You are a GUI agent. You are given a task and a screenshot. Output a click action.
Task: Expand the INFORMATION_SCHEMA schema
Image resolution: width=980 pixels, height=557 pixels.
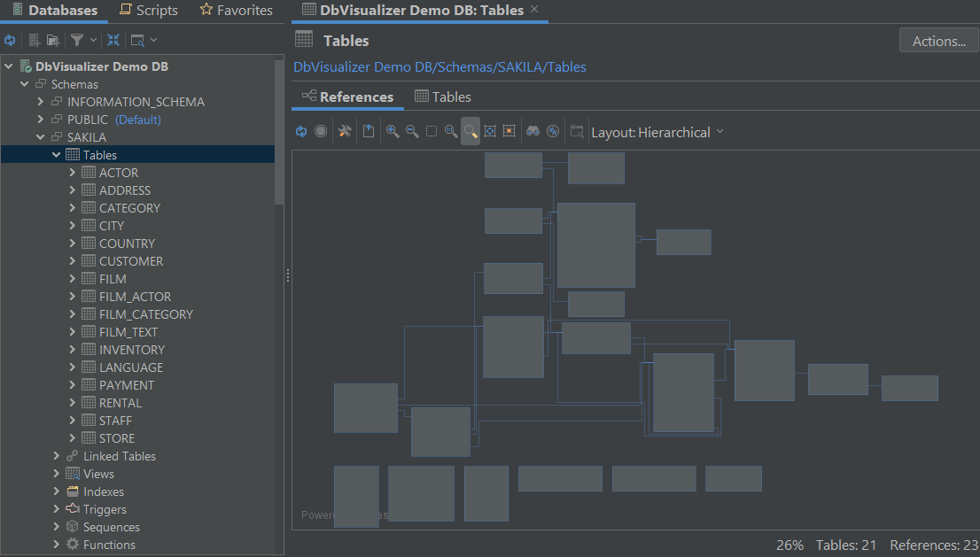[x=41, y=101]
